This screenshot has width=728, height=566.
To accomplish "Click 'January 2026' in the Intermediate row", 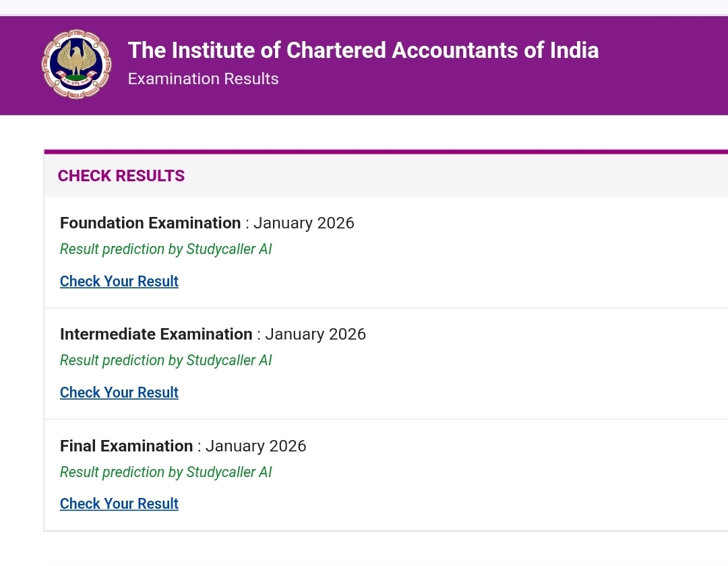I will point(315,334).
